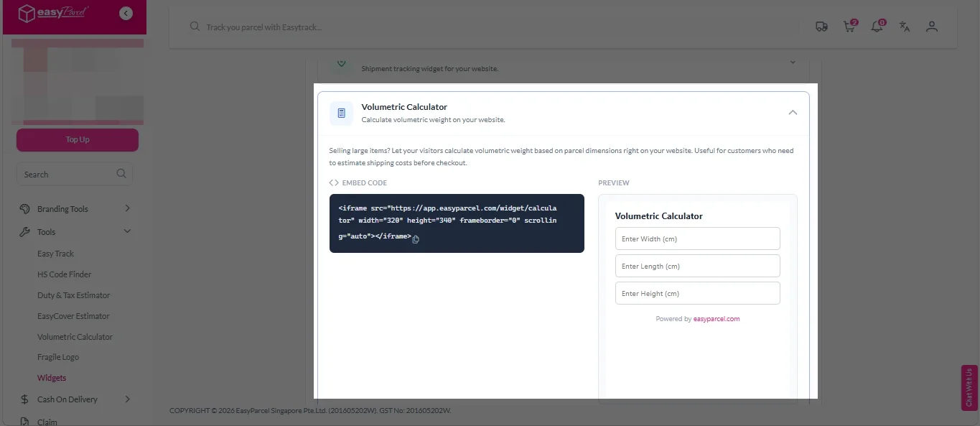980x426 pixels.
Task: Click the EMBED CODE label
Action: [x=365, y=183]
